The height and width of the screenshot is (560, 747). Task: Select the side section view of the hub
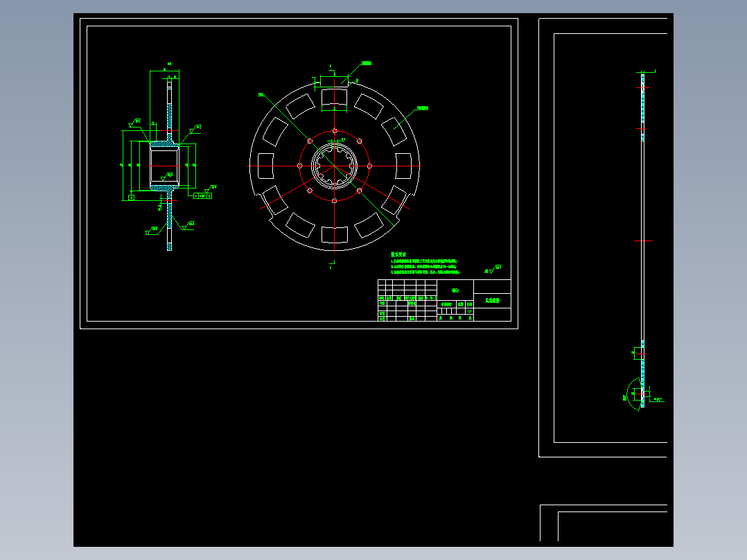point(169,166)
